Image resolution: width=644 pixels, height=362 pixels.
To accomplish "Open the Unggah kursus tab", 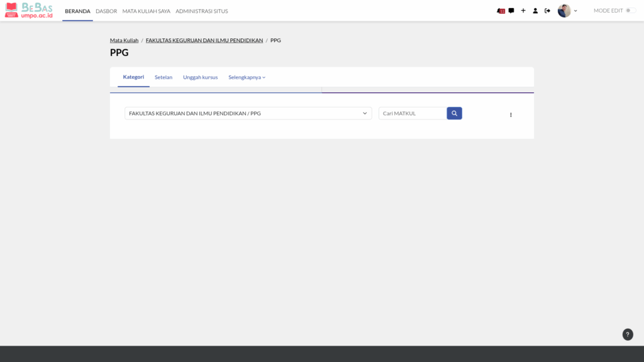I will coord(200,77).
